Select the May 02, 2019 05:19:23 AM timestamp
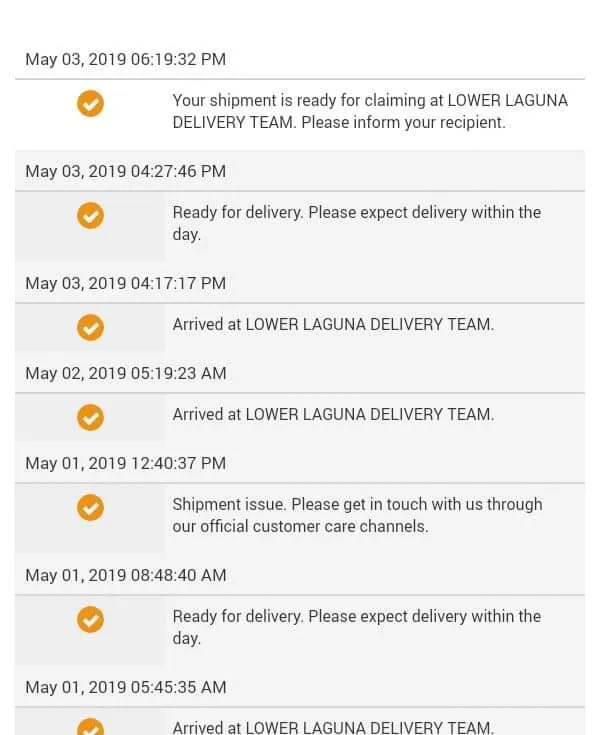The image size is (600, 735). tap(125, 373)
